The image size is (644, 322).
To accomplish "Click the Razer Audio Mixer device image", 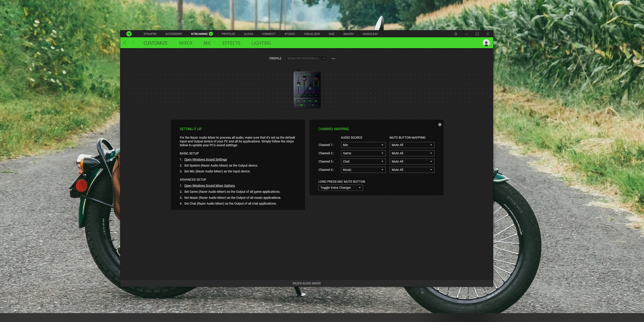I will coord(307,90).
